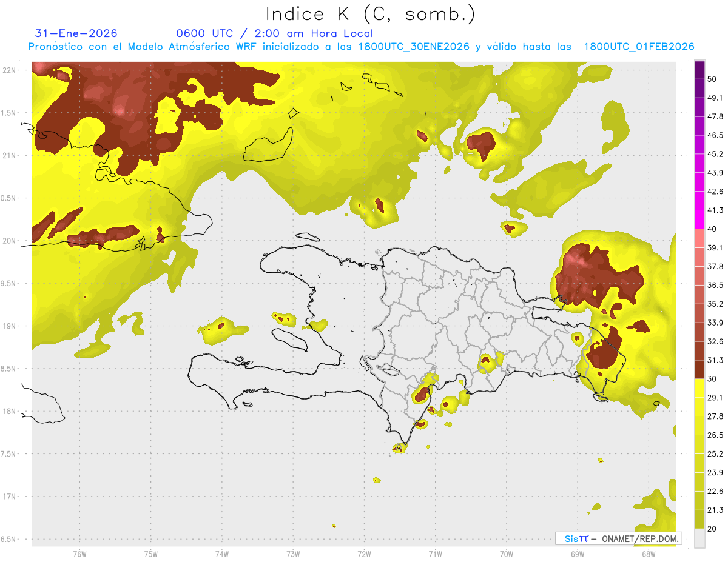
Task: Pick the magenta colorbar segment between 41.3 and 40
Action: pyautogui.click(x=699, y=219)
